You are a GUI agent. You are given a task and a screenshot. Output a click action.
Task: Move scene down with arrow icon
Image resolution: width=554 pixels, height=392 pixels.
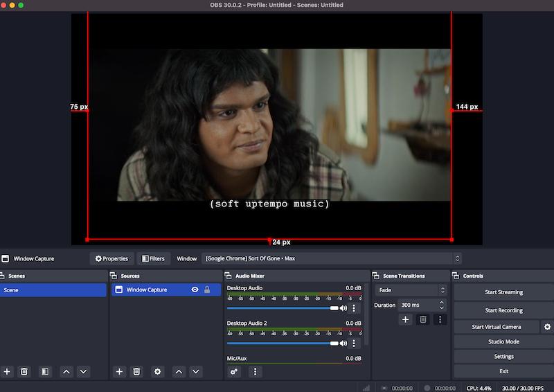[x=83, y=371]
